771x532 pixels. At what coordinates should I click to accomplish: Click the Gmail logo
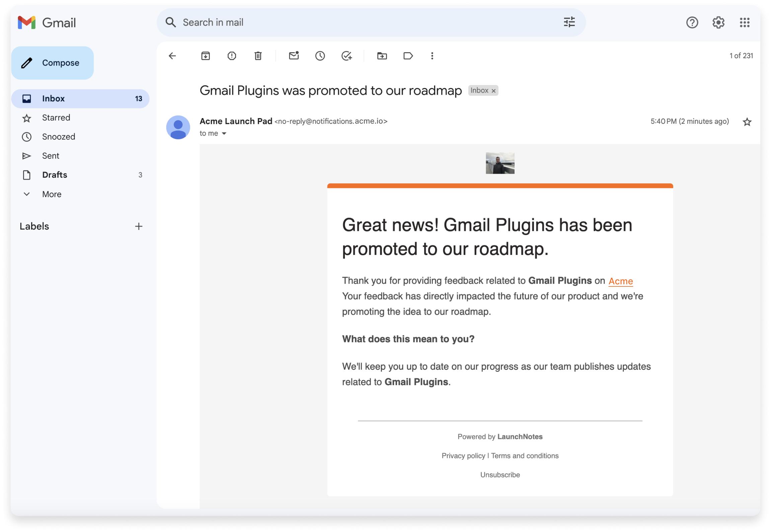[47, 23]
